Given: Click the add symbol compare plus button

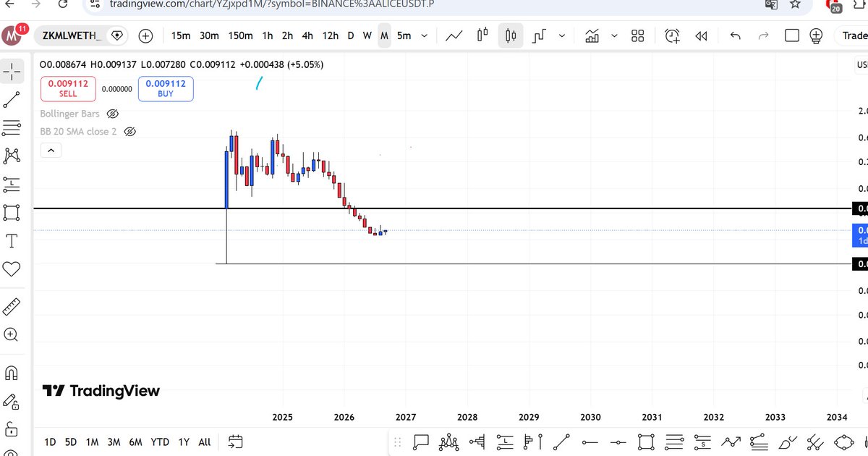Looking at the screenshot, I should coord(146,35).
